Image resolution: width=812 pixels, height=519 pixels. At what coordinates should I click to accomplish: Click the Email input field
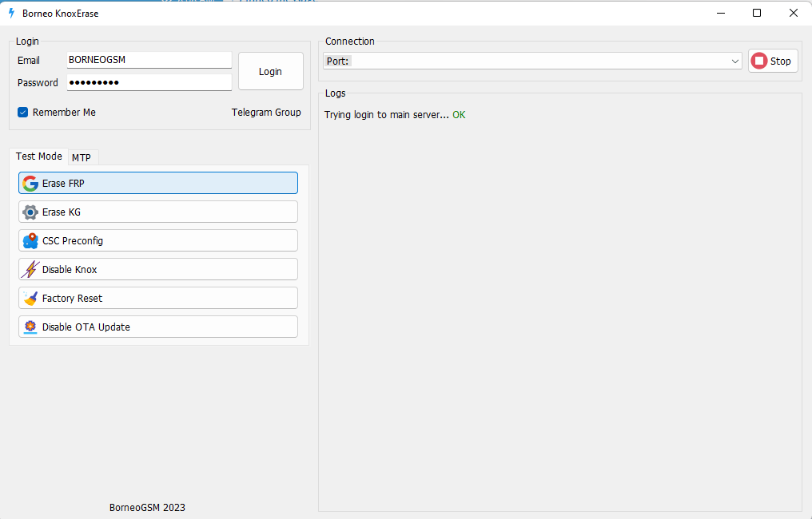(x=149, y=60)
